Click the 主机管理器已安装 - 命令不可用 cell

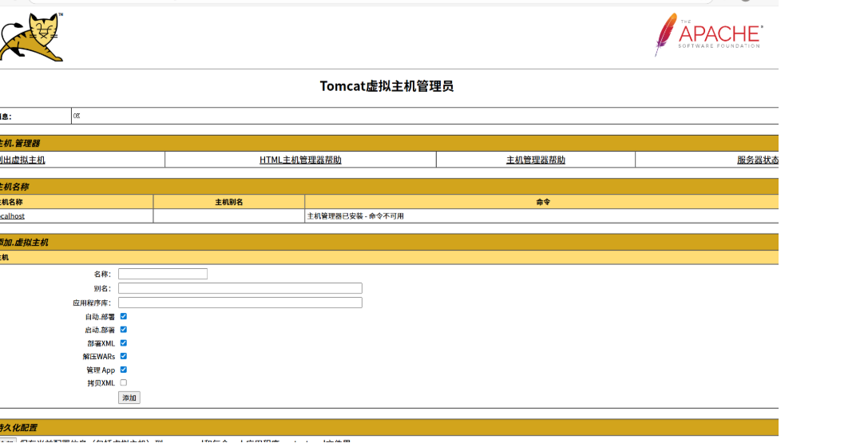tap(541, 216)
